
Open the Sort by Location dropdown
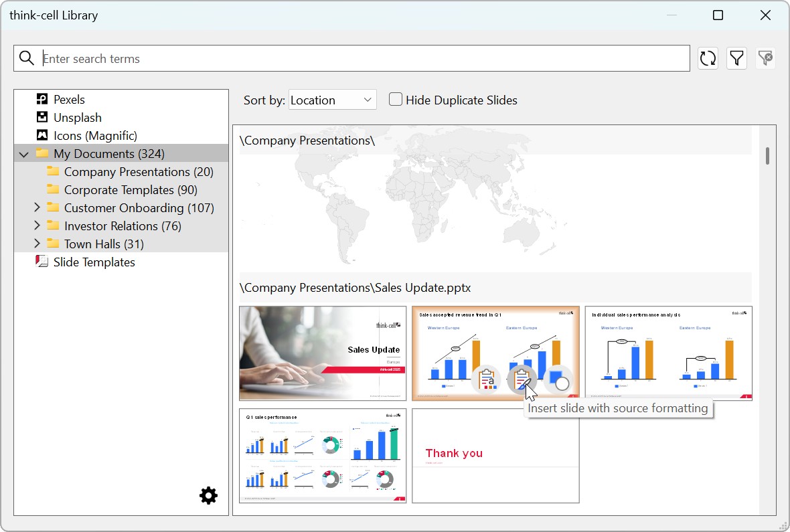[x=332, y=100]
